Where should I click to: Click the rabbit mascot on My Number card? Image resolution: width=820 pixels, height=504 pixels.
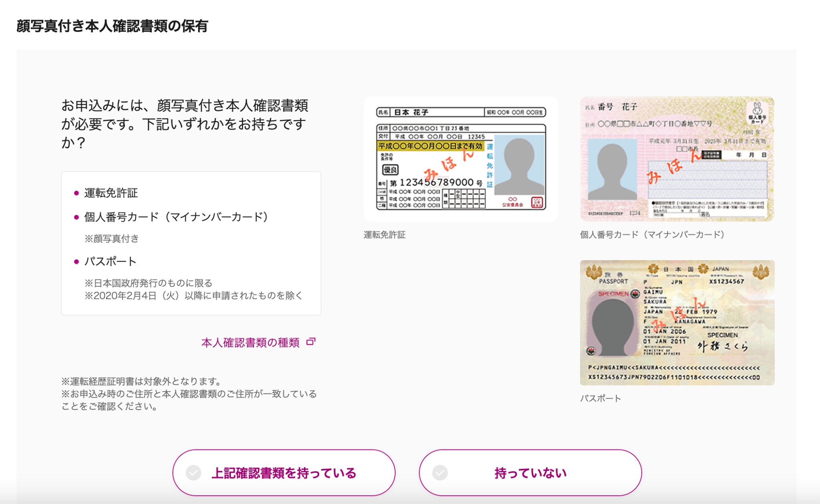[x=757, y=108]
